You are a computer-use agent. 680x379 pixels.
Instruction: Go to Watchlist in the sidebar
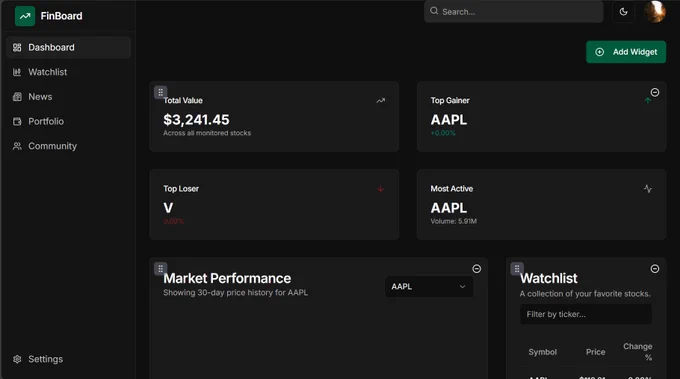tap(69, 72)
